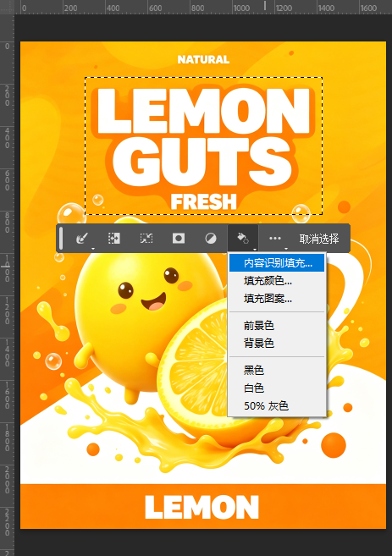Select 填充图案... menu entry

pyautogui.click(x=277, y=299)
